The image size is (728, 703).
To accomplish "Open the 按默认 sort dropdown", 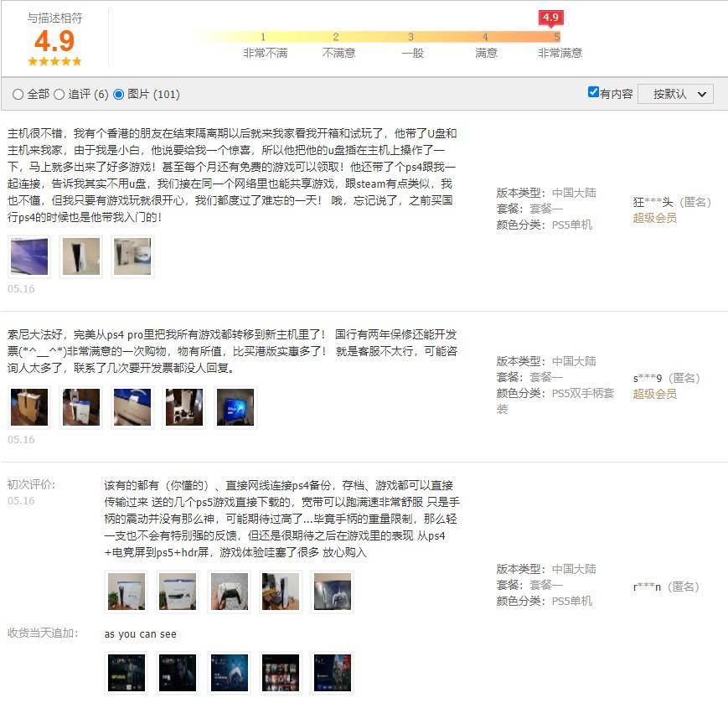I will [675, 94].
